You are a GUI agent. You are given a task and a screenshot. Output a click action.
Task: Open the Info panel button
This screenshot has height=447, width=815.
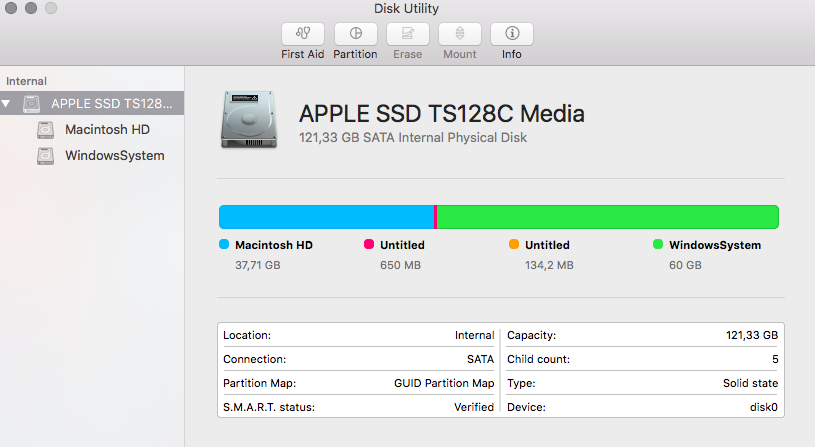(x=511, y=33)
